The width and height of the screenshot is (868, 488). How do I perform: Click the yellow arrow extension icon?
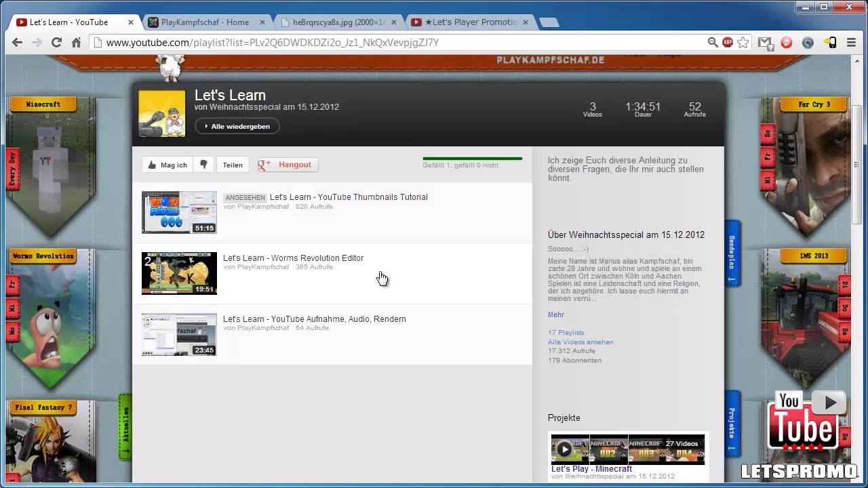point(829,42)
